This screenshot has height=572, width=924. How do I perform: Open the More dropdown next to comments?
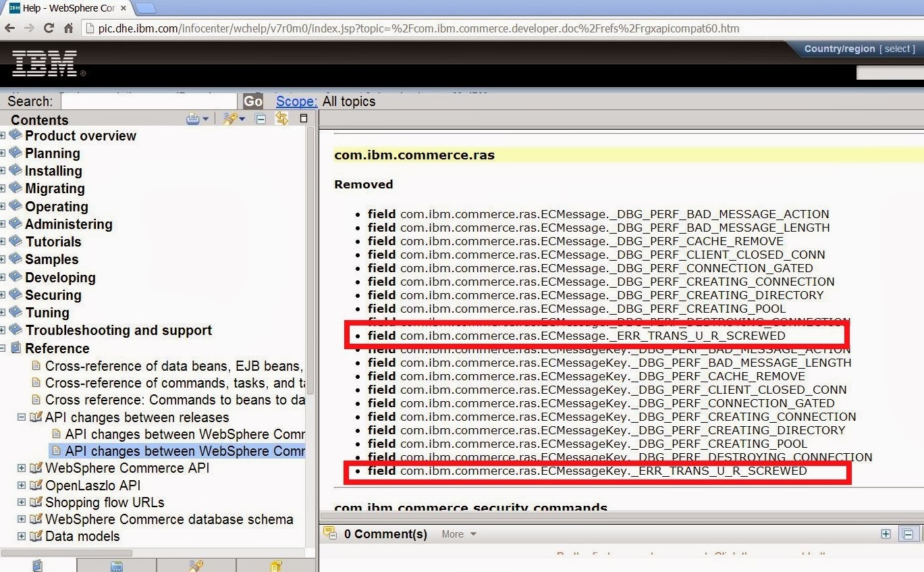[459, 534]
